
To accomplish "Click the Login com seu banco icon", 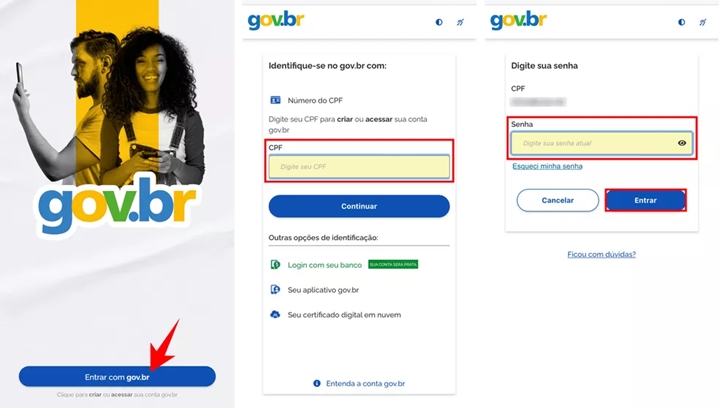I will click(x=275, y=265).
